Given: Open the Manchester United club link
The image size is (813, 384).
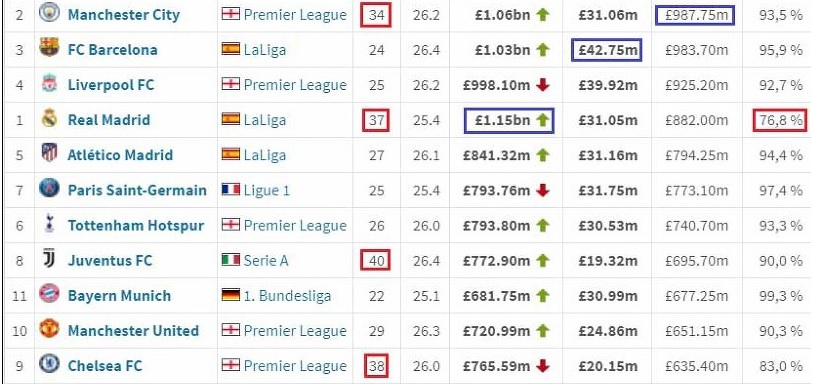Looking at the screenshot, I should (x=133, y=331).
